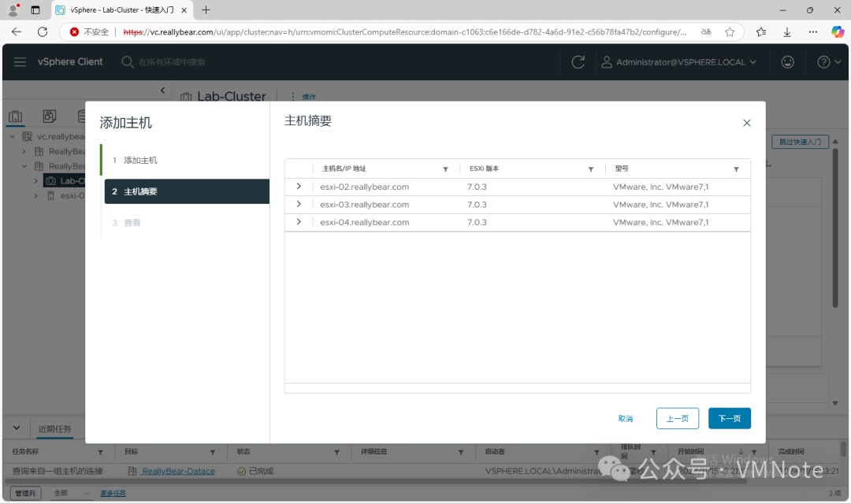Click the read aloud icon in address bar
Screen dimensions: 851x504
[x=706, y=32]
